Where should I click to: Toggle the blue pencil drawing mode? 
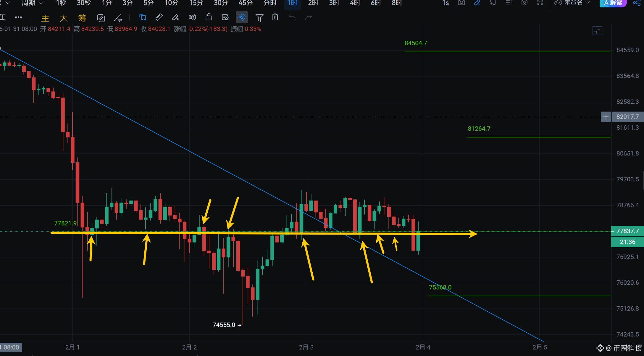click(x=477, y=3)
